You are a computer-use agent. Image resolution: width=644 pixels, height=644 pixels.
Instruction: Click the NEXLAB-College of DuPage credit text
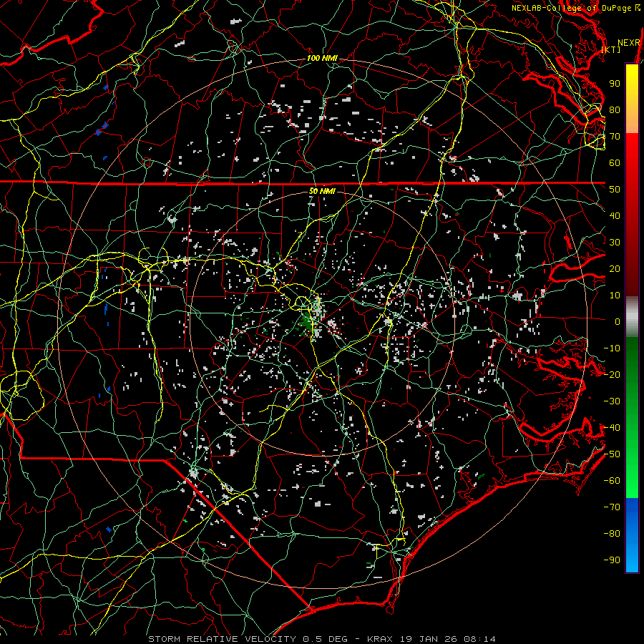pos(572,8)
